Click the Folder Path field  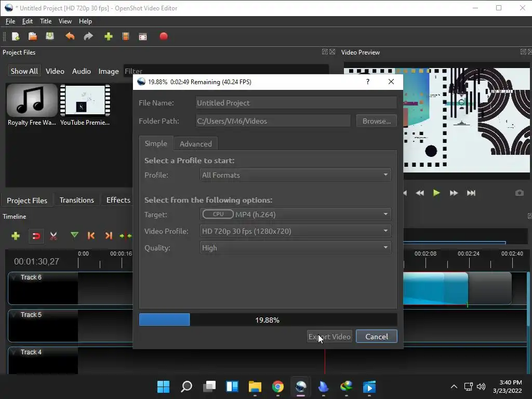tap(273, 121)
